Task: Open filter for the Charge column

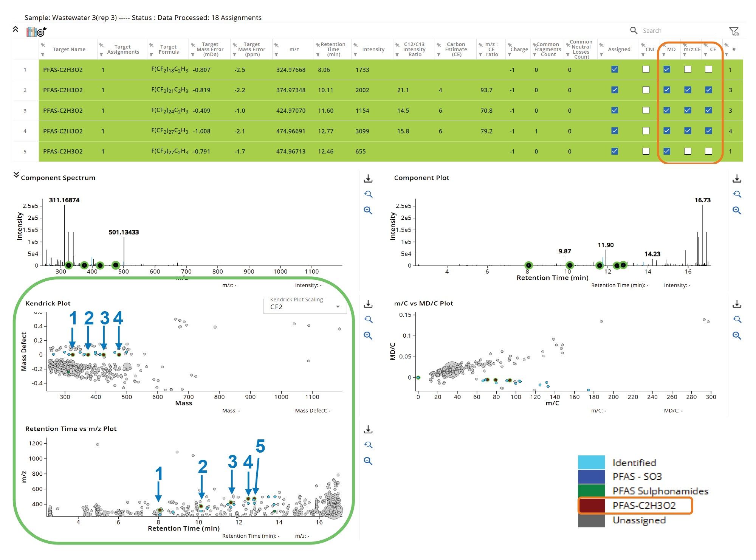Action: pyautogui.click(x=510, y=55)
